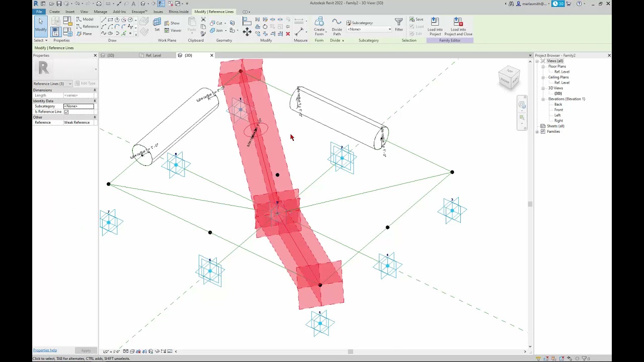Click Load into Project
The height and width of the screenshot is (362, 644).
click(x=435, y=26)
